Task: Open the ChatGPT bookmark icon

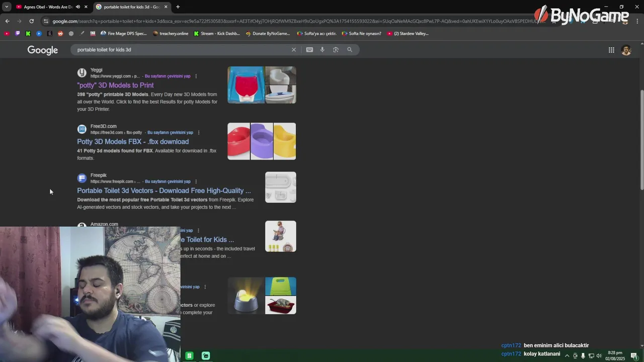Action: (71, 34)
